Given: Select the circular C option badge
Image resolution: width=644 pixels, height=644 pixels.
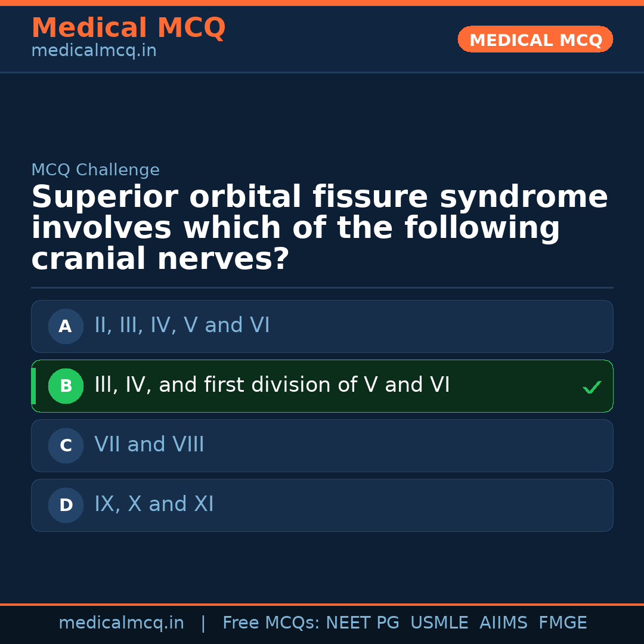Looking at the screenshot, I should pyautogui.click(x=66, y=445).
